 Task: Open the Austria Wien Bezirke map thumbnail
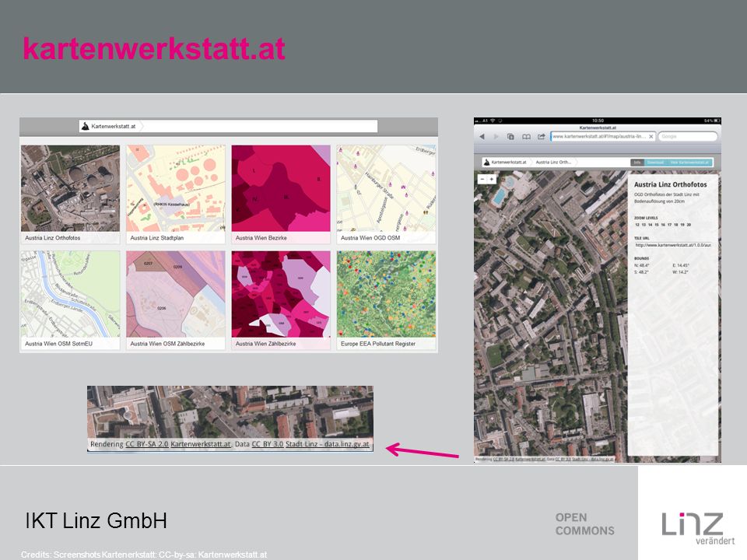tap(281, 194)
